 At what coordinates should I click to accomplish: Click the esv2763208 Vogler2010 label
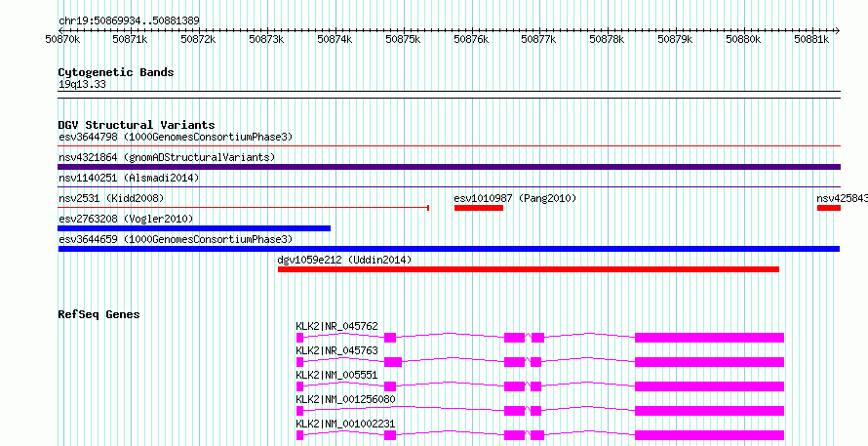(x=126, y=219)
